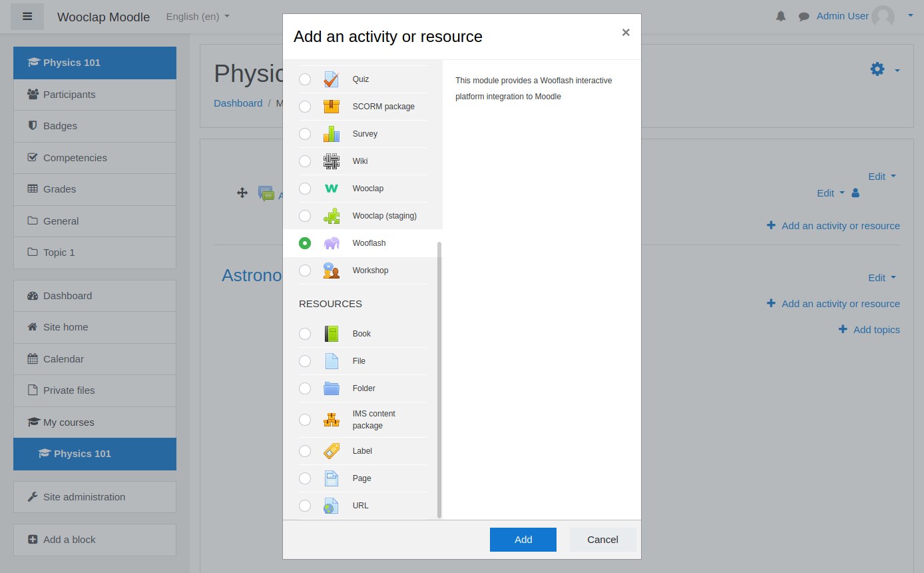Select the Wooclap (staging) radio button
The image size is (924, 573).
point(305,216)
